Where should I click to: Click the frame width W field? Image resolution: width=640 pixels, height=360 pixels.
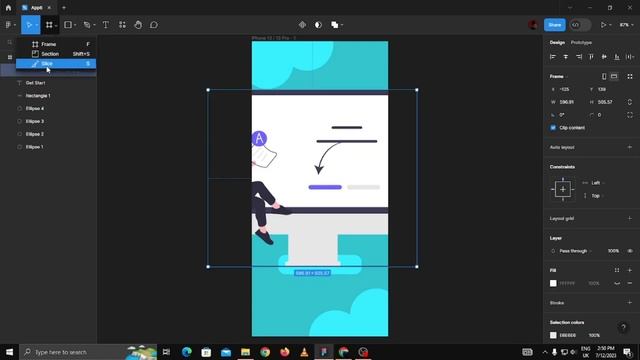(x=567, y=102)
